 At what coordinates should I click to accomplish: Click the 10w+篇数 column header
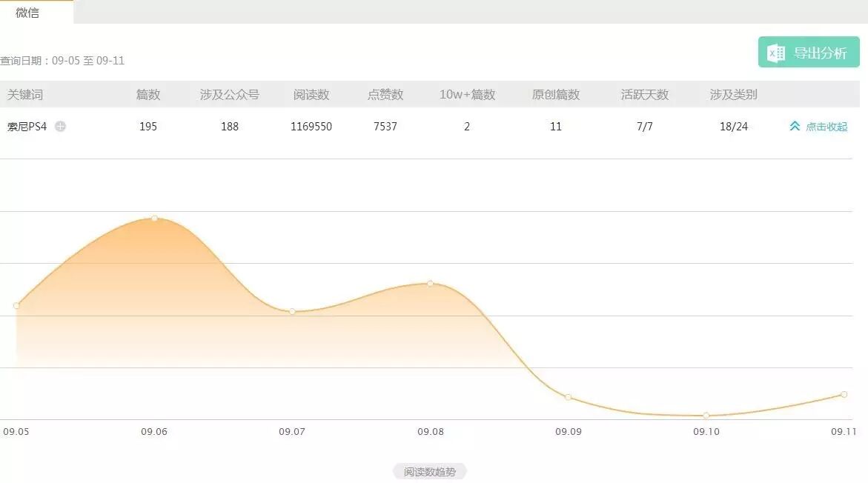(467, 95)
